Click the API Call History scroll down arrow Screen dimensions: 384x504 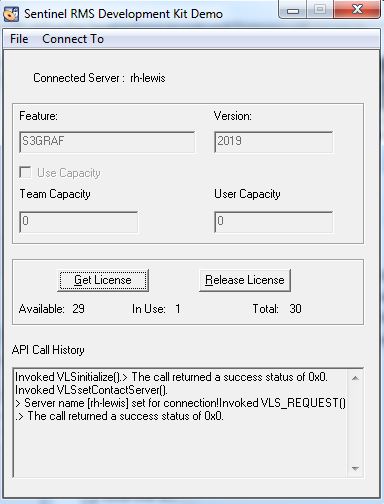[355, 469]
